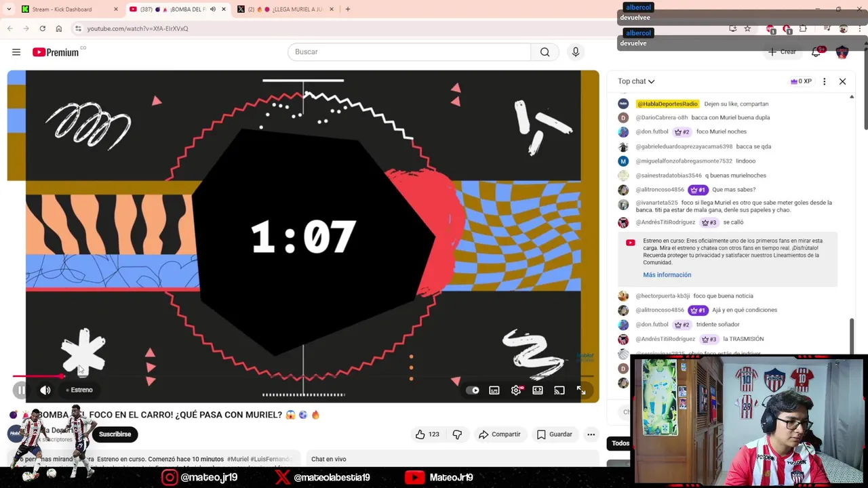Like the video with thumbs up
Screen dimensions: 868x488
click(x=427, y=434)
